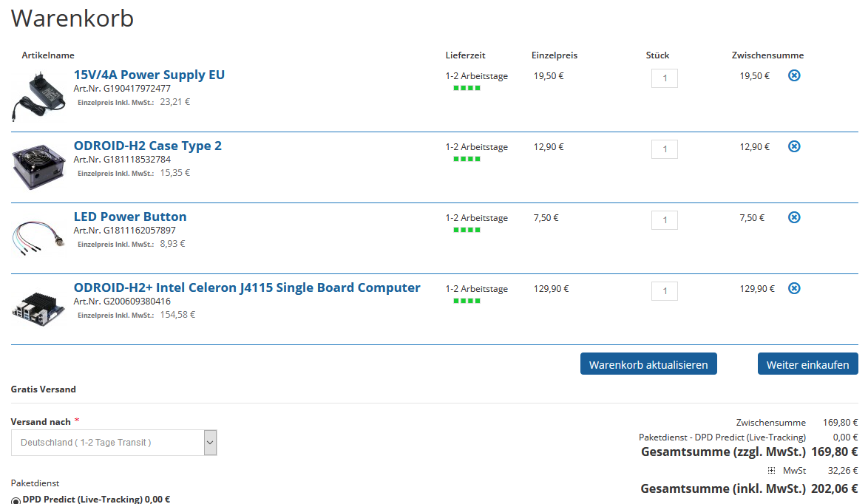
Task: Click the Stück column header
Action: (657, 55)
